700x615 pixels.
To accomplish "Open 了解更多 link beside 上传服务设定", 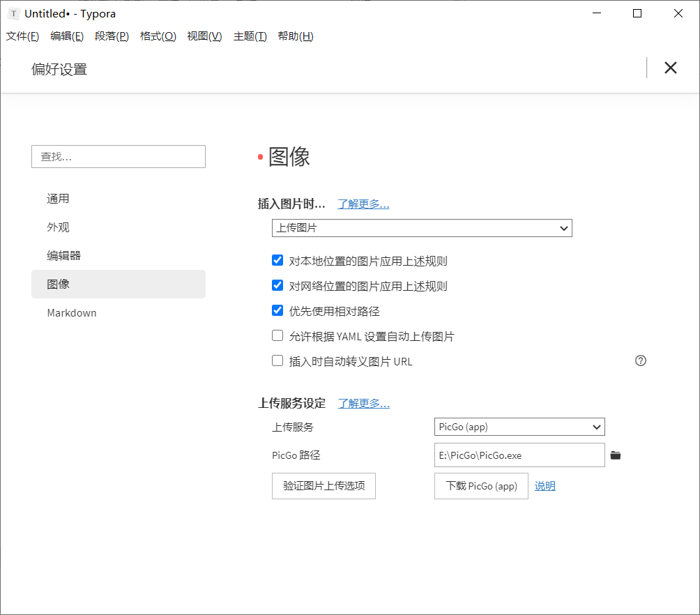I will coord(364,403).
